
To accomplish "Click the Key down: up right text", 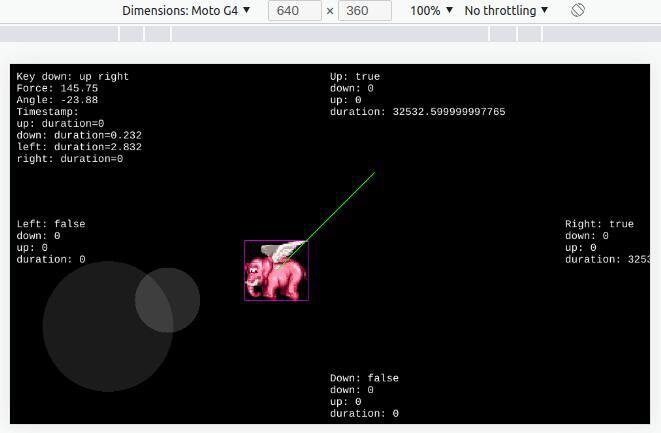I will tap(73, 76).
